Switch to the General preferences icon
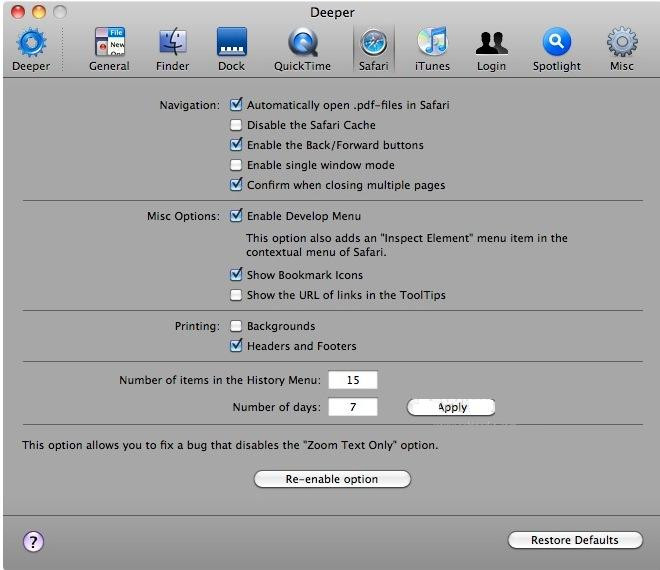 point(109,42)
